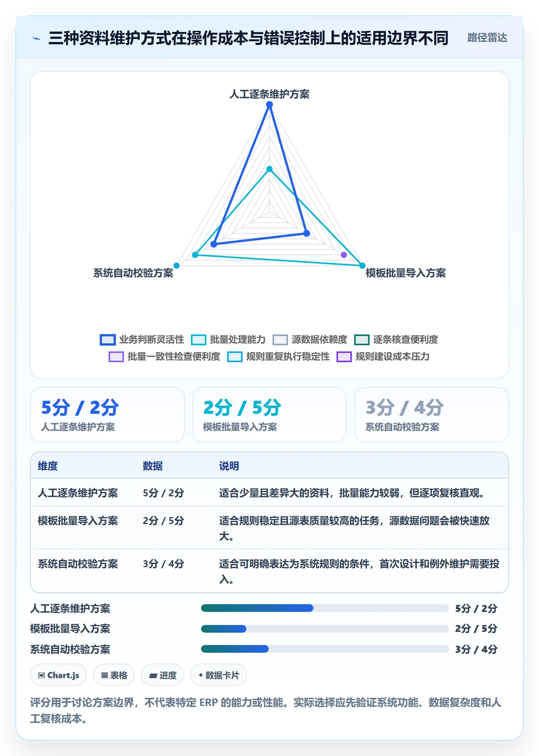Click the 模板批量导入方案 progress bar
The height and width of the screenshot is (756, 539).
(325, 629)
